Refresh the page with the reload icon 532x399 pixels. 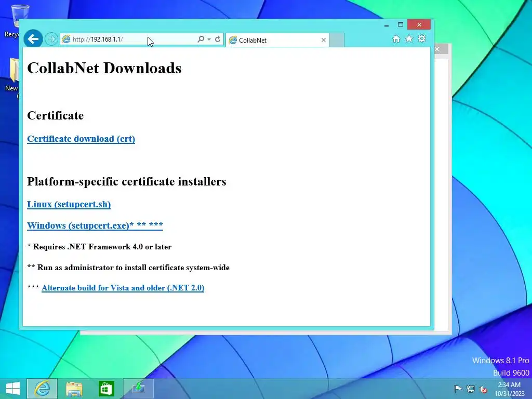tap(218, 39)
